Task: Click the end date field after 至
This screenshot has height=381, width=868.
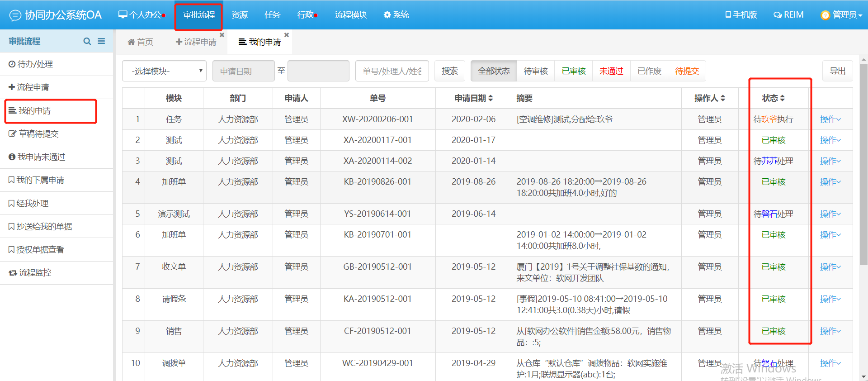Action: coord(318,71)
